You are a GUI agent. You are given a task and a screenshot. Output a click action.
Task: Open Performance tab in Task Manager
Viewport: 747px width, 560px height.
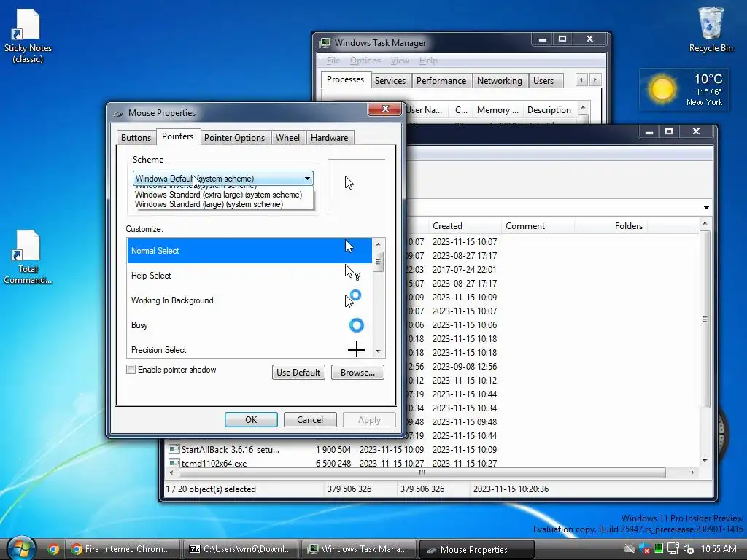click(441, 80)
